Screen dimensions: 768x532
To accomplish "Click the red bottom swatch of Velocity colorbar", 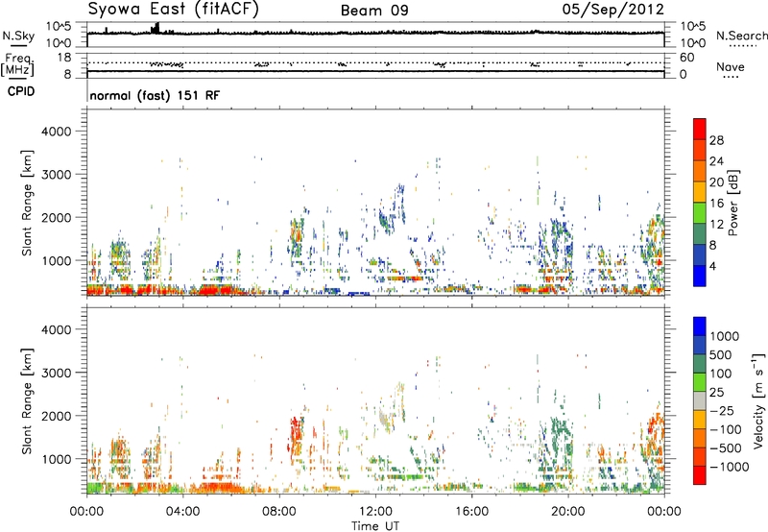I will (700, 475).
